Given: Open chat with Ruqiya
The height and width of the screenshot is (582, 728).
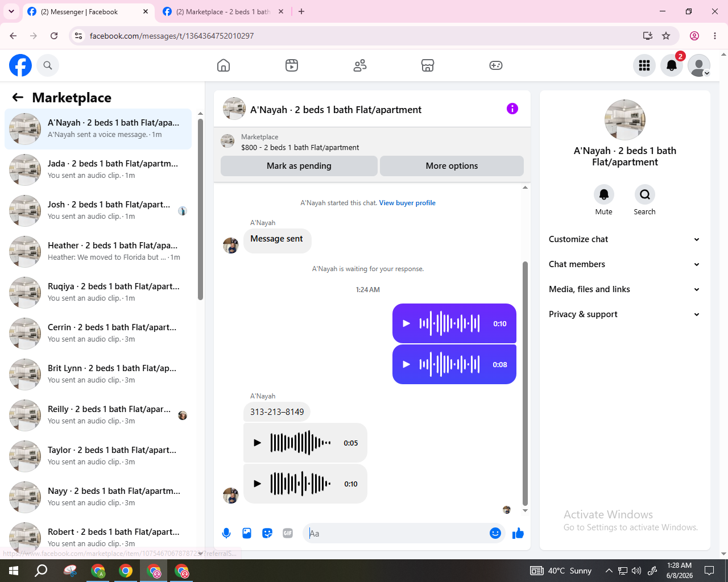Looking at the screenshot, I should coord(98,293).
